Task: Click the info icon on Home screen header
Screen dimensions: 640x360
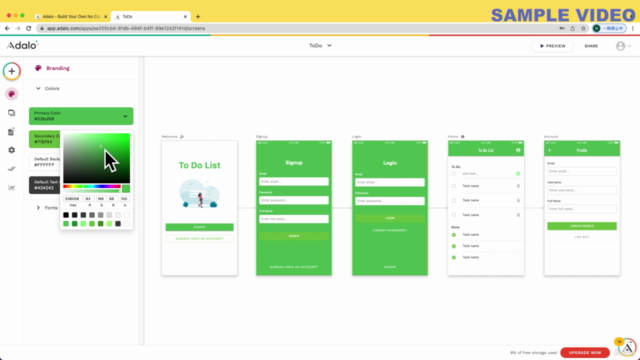Action: [x=518, y=150]
